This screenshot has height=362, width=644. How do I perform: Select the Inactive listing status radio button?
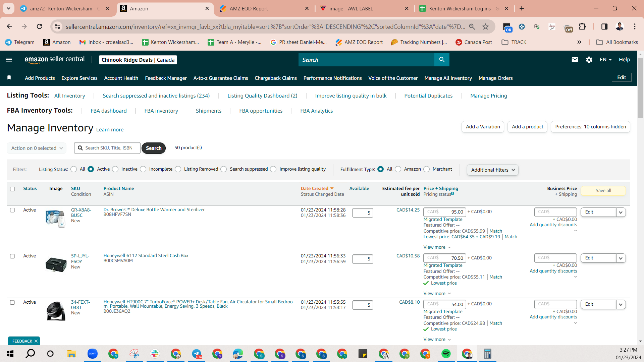[x=115, y=169]
